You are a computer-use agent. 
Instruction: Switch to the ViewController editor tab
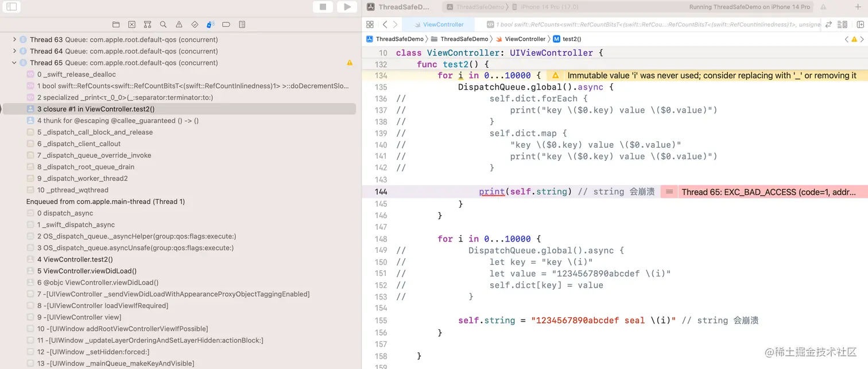[439, 25]
